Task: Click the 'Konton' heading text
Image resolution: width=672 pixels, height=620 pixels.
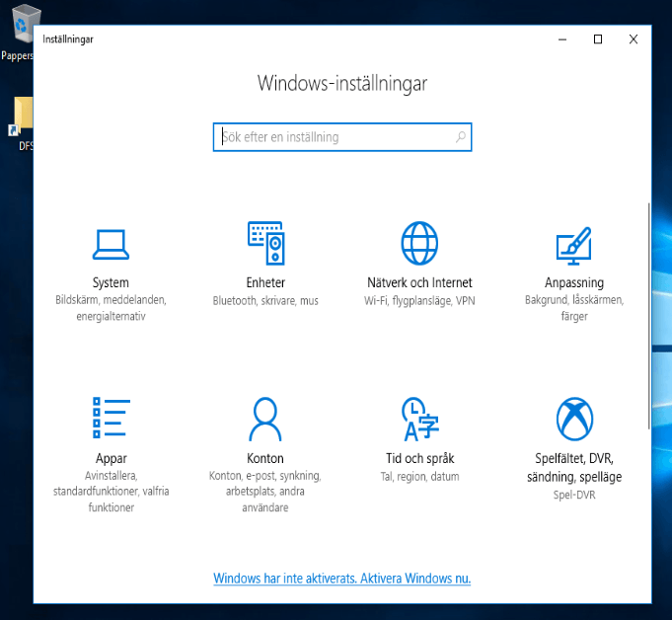Action: tap(265, 458)
